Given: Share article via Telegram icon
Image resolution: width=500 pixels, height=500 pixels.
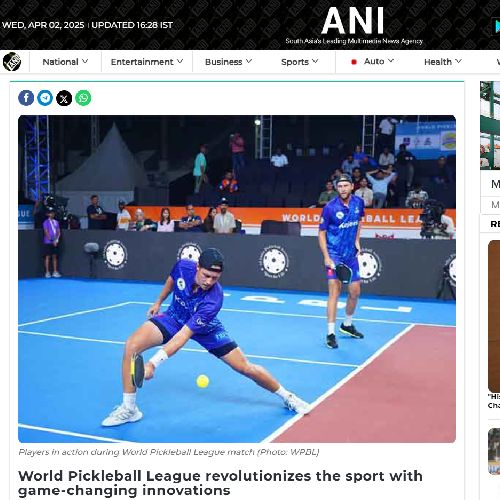Looking at the screenshot, I should click(x=45, y=98).
